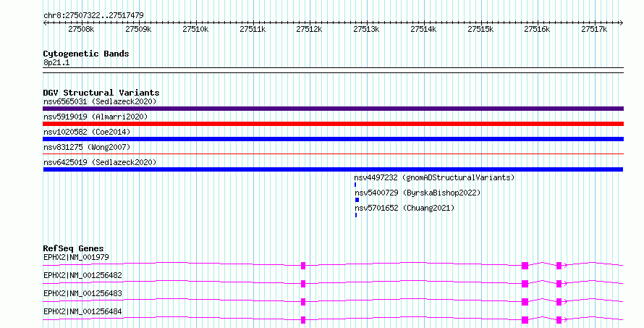Screen dimensions: 644x328
Task: Select the EPHX2|NM_001256484 transcript label
Action: (82, 311)
